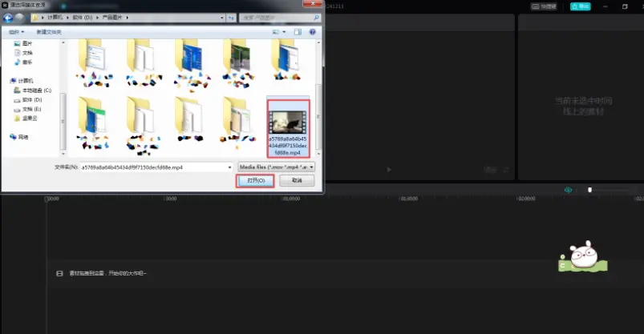Click the sidebar scroll-down arrow
The height and width of the screenshot is (334, 644).
pos(63,154)
